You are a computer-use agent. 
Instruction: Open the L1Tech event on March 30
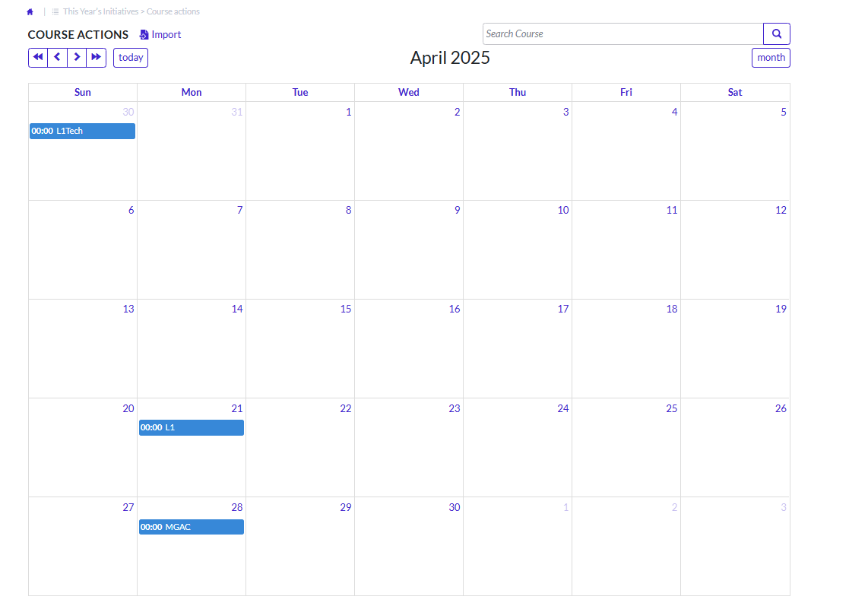(82, 131)
